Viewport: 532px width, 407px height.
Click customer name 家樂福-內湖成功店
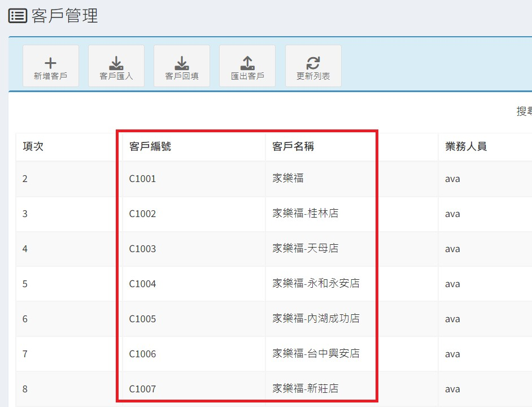pos(316,319)
